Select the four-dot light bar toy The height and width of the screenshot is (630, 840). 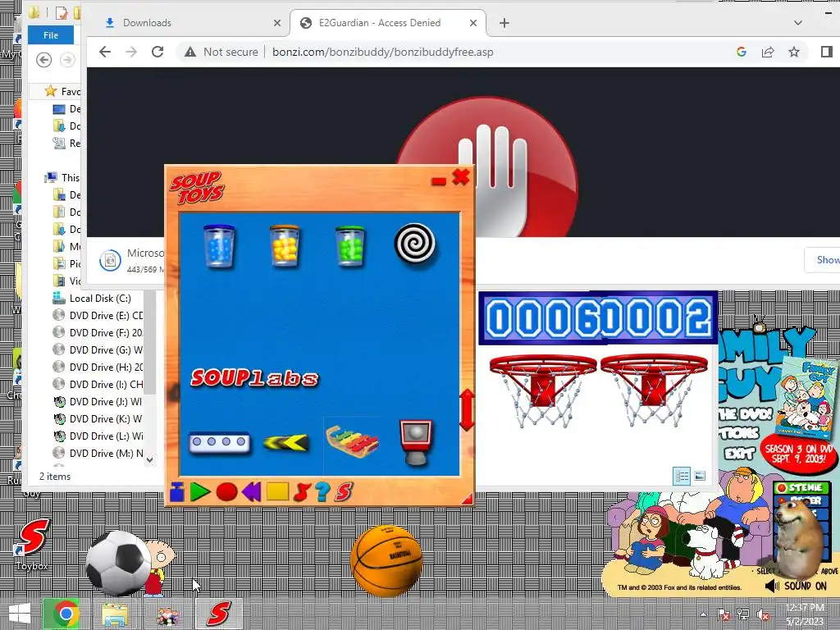[220, 442]
